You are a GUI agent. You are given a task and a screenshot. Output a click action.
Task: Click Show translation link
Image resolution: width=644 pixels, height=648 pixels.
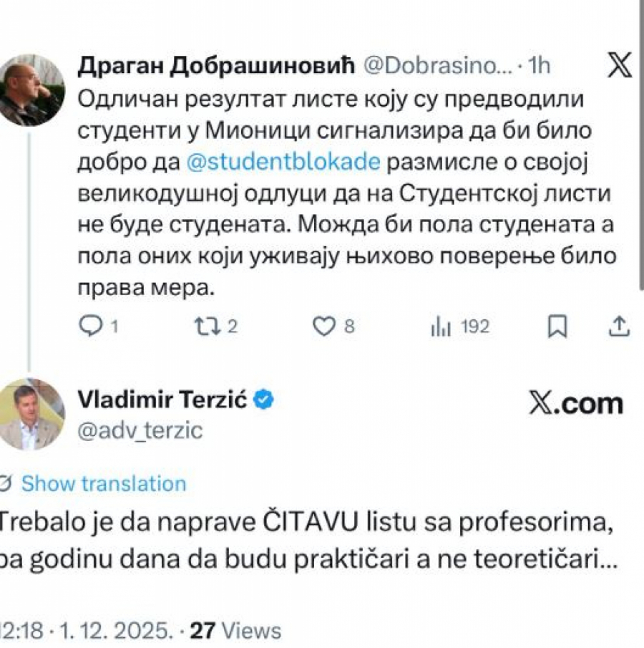104,483
